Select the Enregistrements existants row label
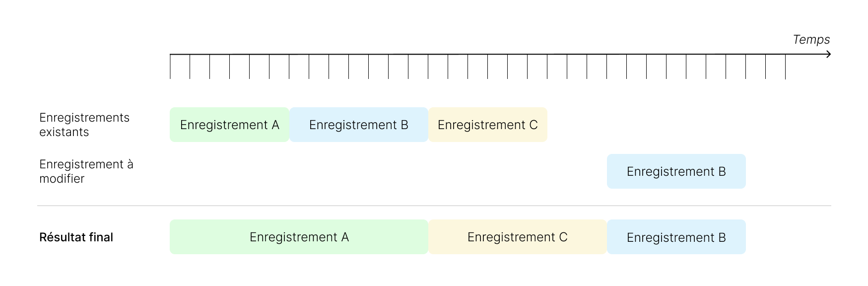This screenshot has height=286, width=868. (84, 125)
